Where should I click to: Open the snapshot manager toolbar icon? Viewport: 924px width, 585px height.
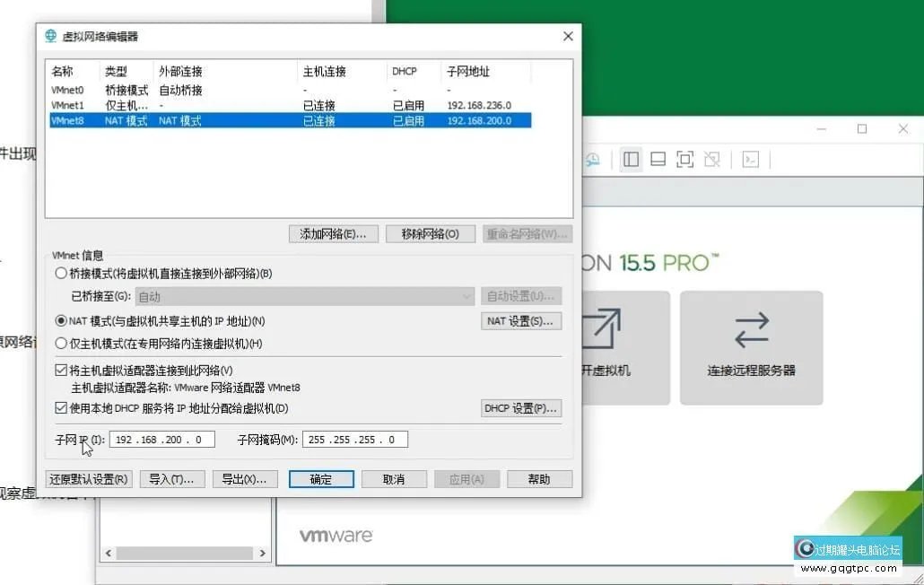click(x=592, y=159)
